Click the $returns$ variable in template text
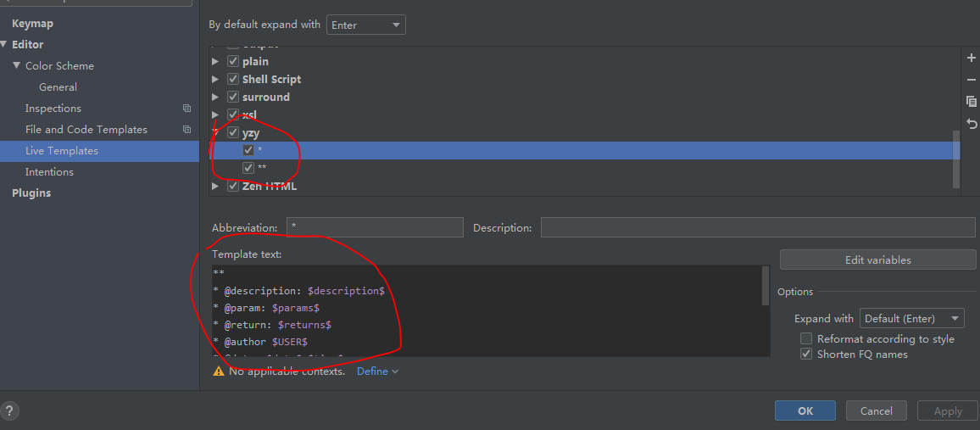This screenshot has width=980, height=430. [x=304, y=325]
